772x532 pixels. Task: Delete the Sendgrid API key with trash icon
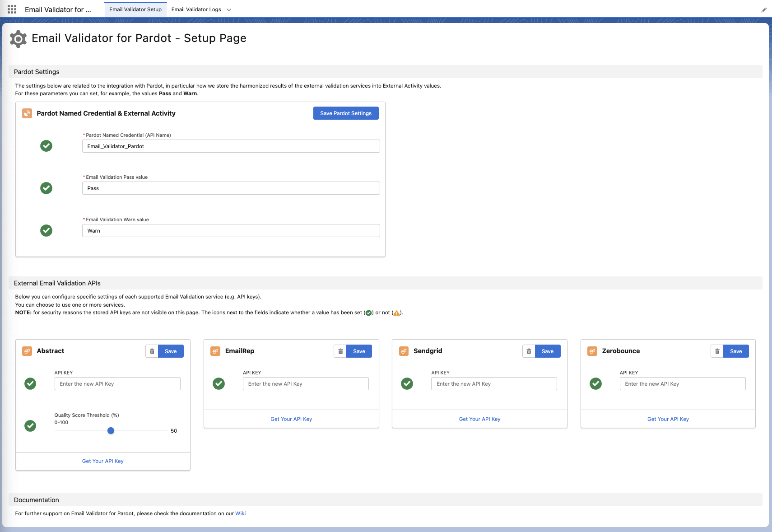click(529, 351)
